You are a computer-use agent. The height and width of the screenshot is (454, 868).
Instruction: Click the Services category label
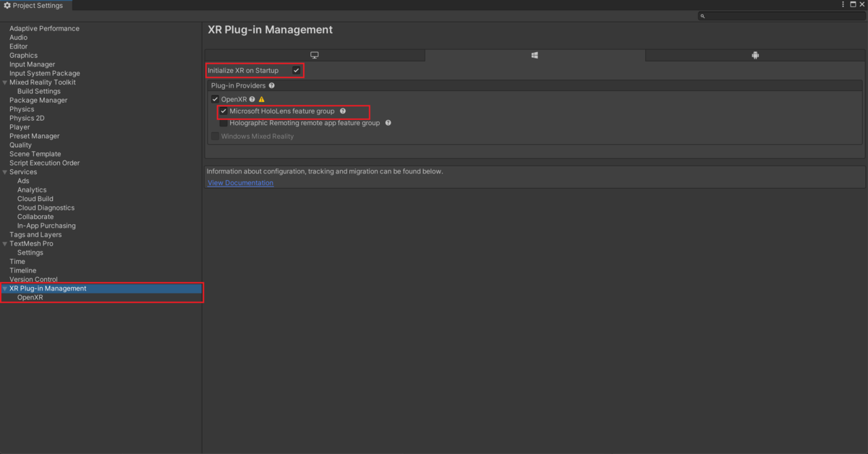coord(23,172)
